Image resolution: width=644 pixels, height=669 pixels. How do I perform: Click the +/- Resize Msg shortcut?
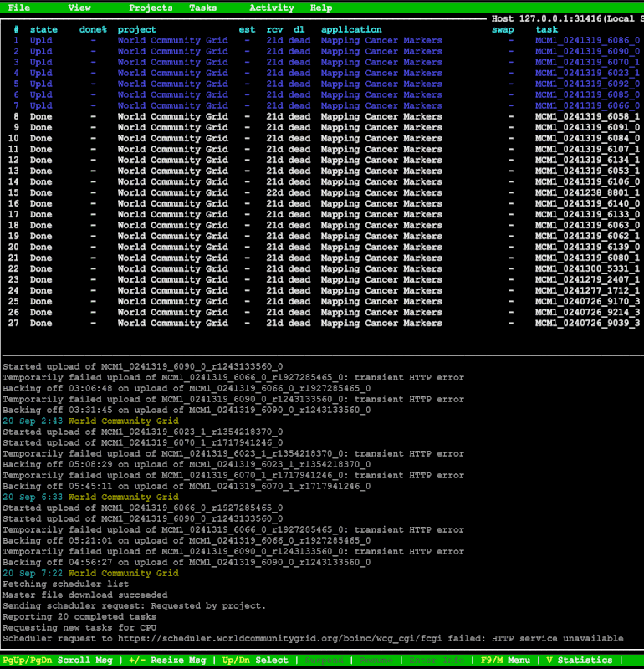coord(167,660)
